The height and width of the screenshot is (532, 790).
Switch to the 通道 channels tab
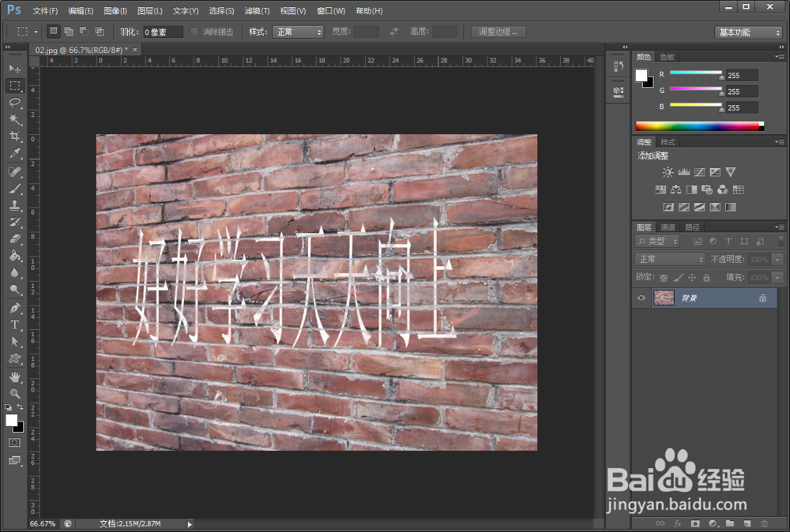(668, 227)
